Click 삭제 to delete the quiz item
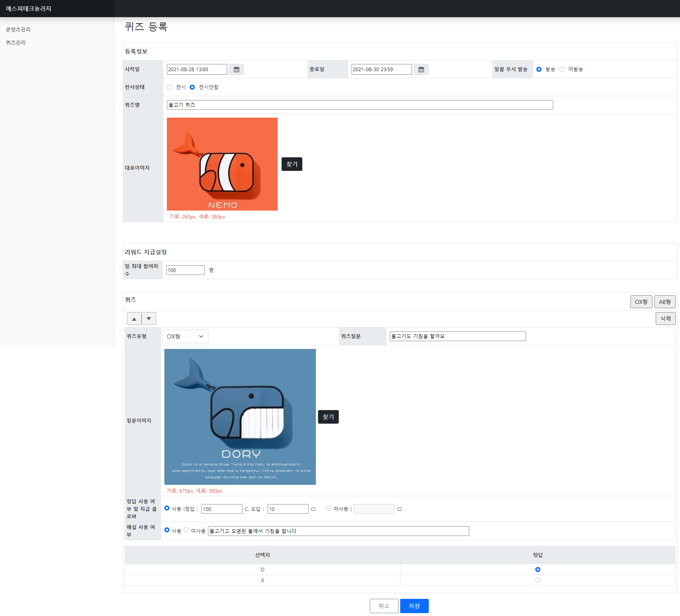Image resolution: width=680 pixels, height=616 pixels. click(x=665, y=318)
